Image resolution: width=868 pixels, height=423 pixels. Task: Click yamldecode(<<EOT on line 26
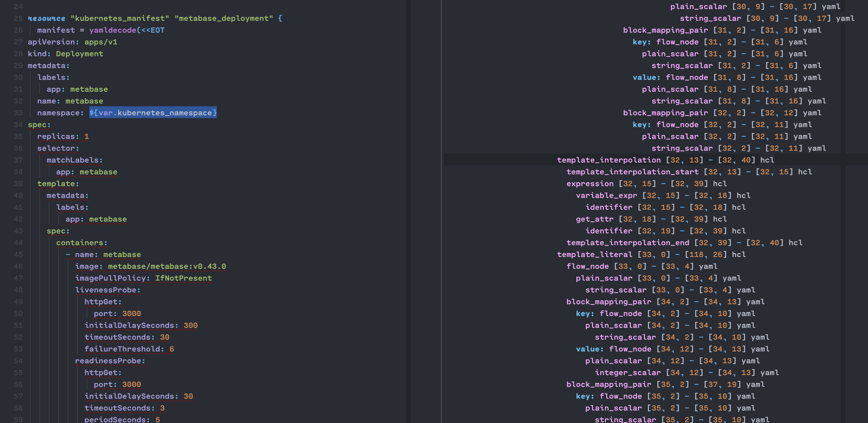pos(127,30)
